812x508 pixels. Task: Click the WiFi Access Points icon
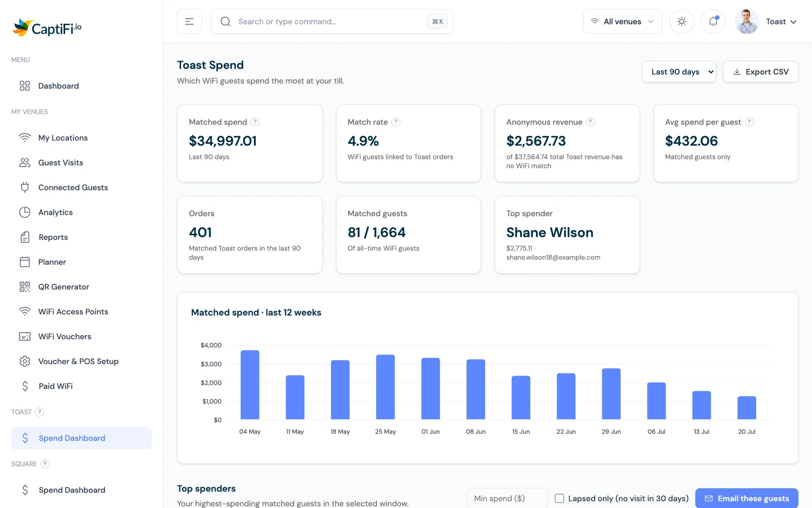pos(25,311)
